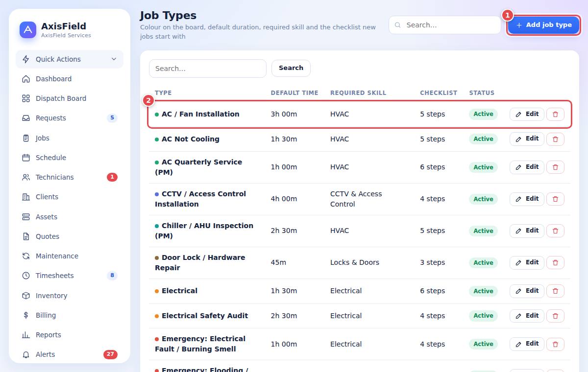Click green color dot of AC Not Cooling
588x372 pixels.
157,139
